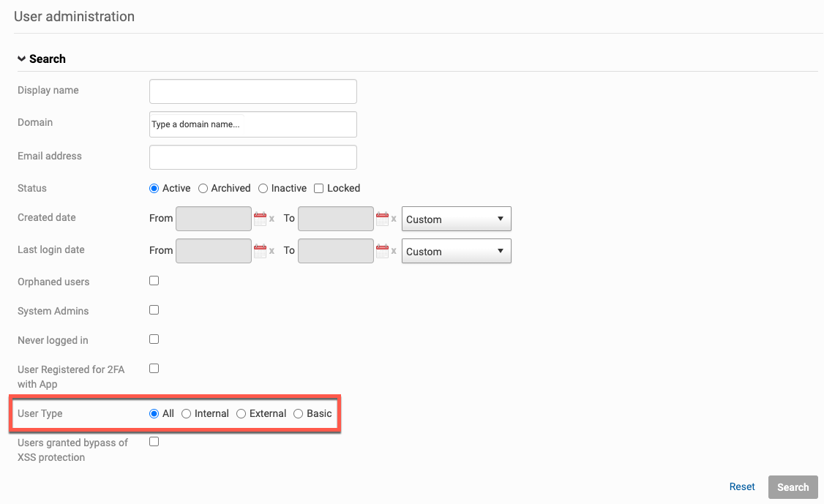824x504 pixels.
Task: Clear the Last login To value
Action: (x=394, y=252)
